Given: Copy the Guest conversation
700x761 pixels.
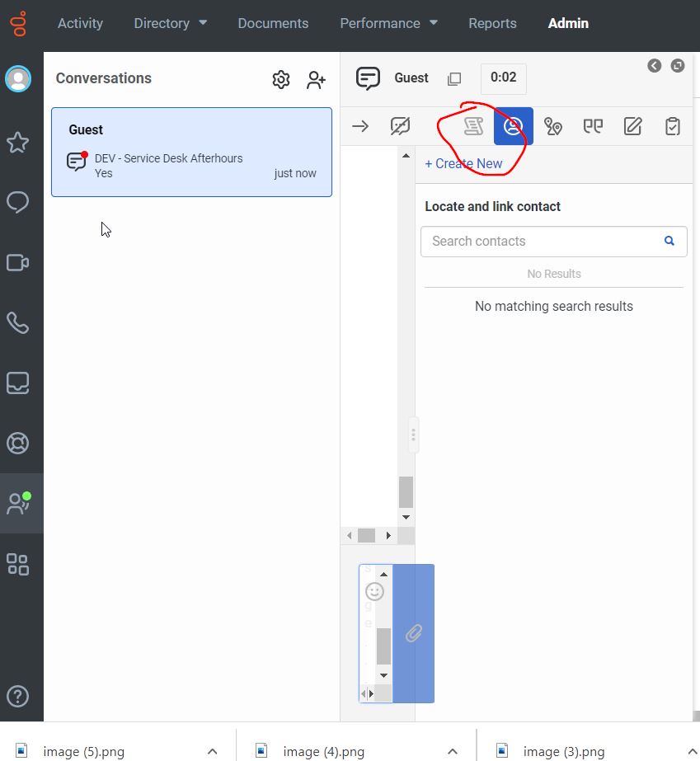Looking at the screenshot, I should click(x=454, y=78).
